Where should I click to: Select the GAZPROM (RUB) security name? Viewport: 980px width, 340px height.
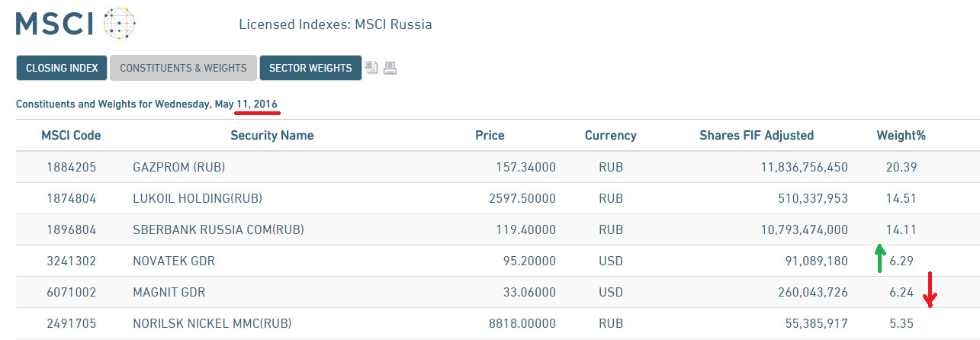(178, 167)
